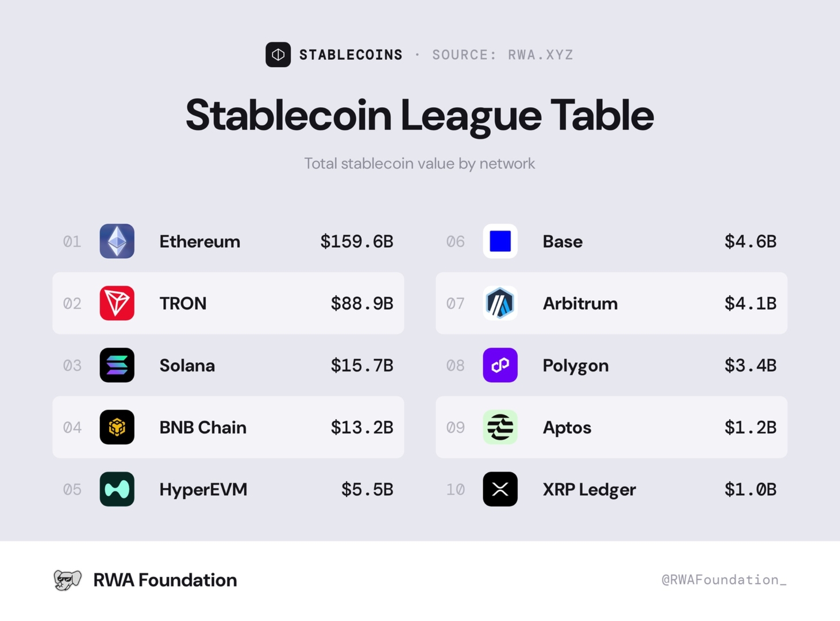
Task: Click the purple Polygon logo icon
Action: 500,365
